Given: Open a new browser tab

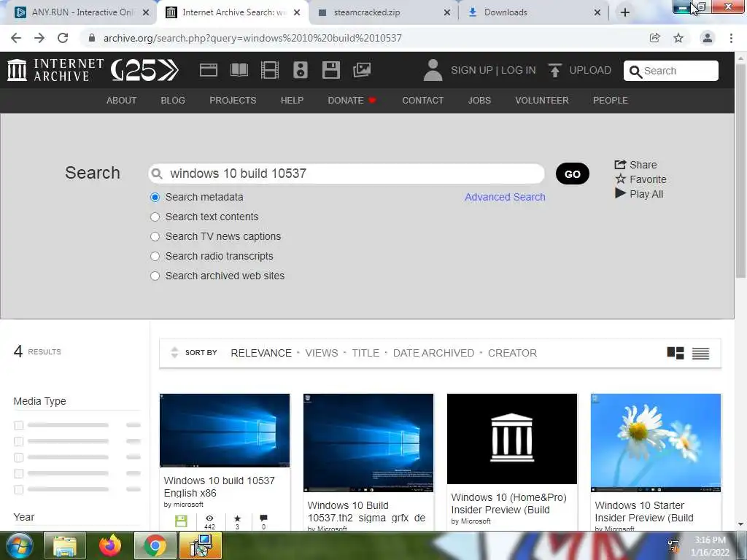Looking at the screenshot, I should (x=625, y=12).
